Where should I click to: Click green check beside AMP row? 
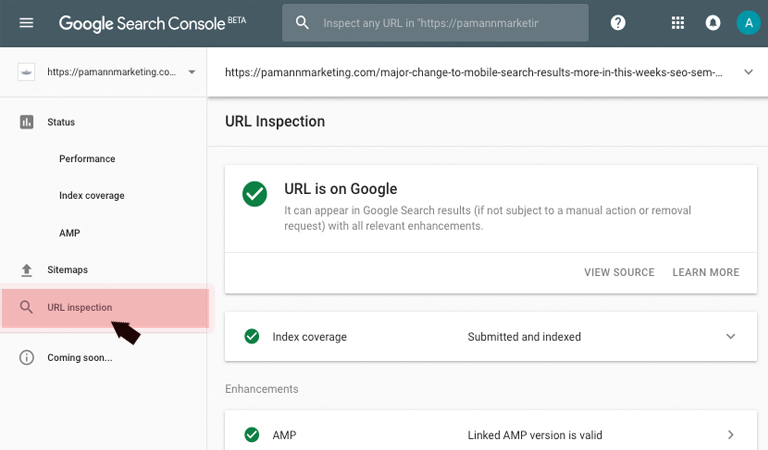pos(252,434)
